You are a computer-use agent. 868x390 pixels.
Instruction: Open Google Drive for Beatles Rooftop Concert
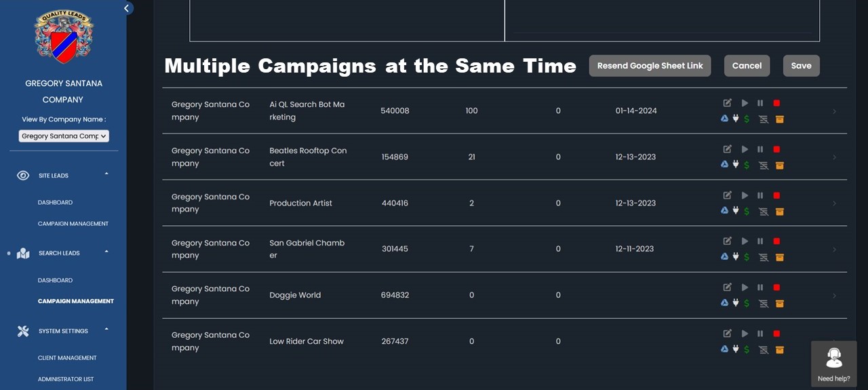[x=724, y=165]
